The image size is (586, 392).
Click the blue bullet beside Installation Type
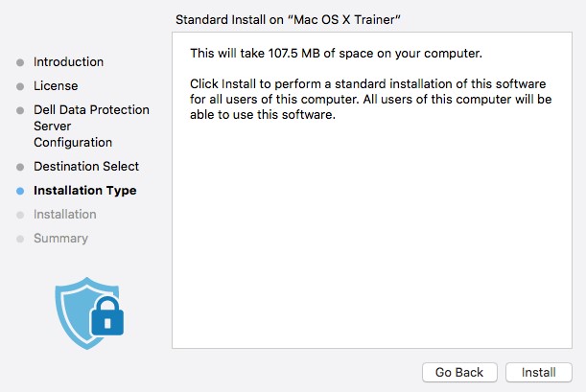20,191
